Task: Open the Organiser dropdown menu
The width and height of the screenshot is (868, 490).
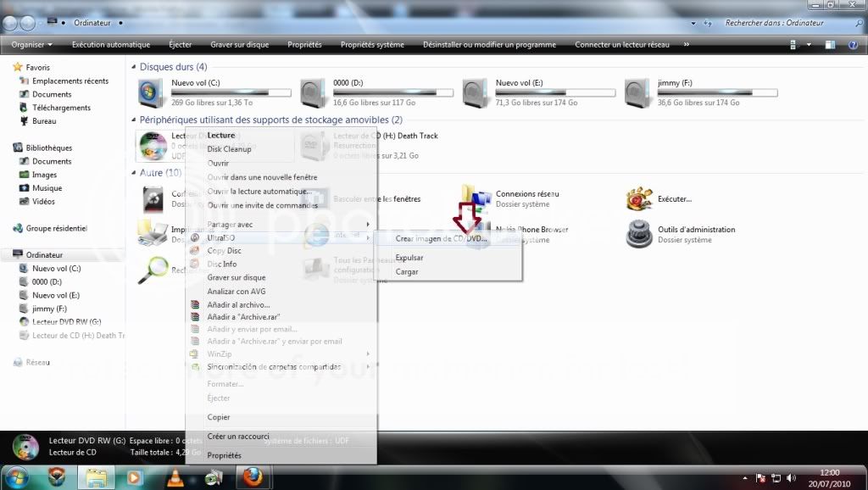Action: pyautogui.click(x=31, y=45)
